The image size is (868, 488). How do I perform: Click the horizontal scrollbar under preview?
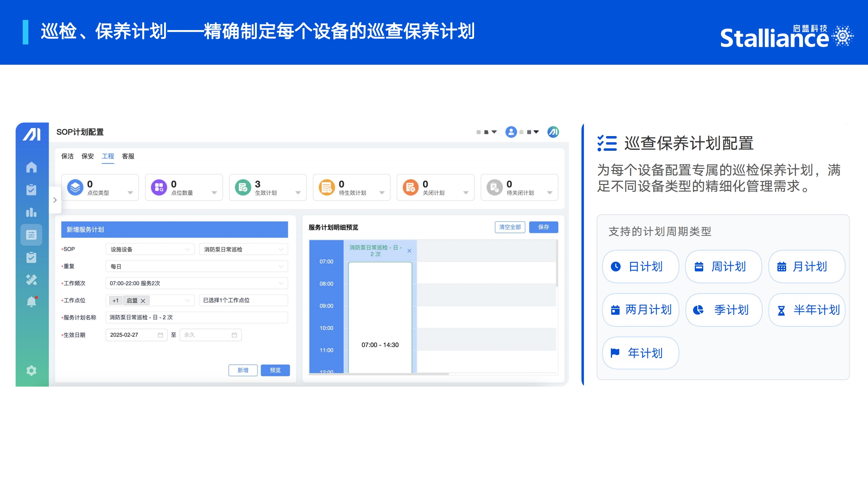[x=379, y=374]
